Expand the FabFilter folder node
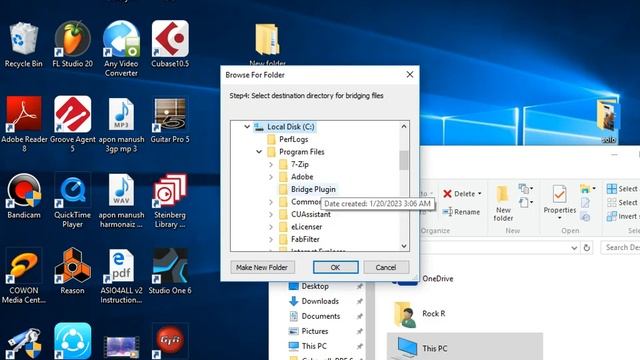The width and height of the screenshot is (640, 360). coord(271,240)
